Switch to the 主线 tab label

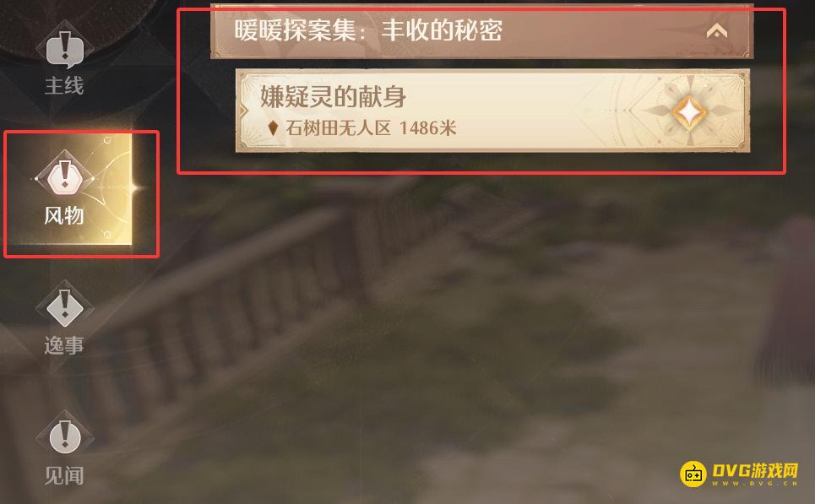(x=64, y=86)
